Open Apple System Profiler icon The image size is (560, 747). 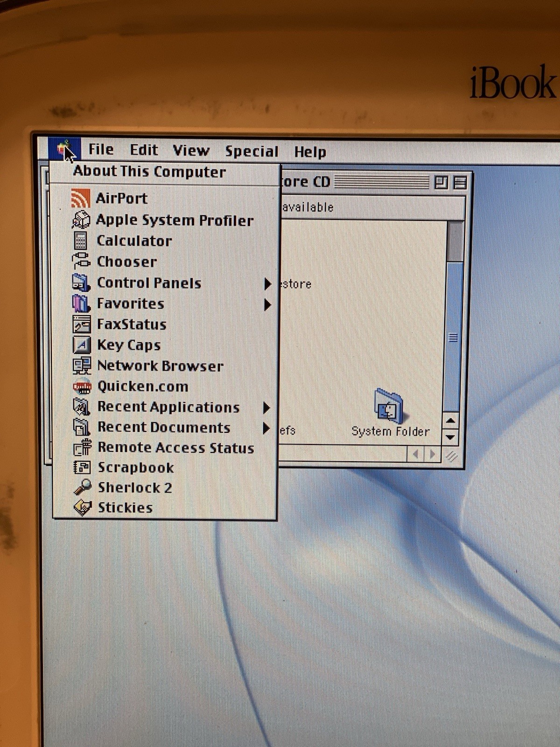tap(81, 219)
